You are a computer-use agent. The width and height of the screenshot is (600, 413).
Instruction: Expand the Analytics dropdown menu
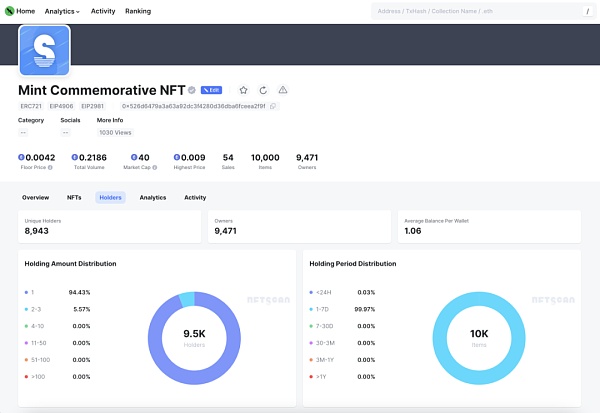pos(63,11)
